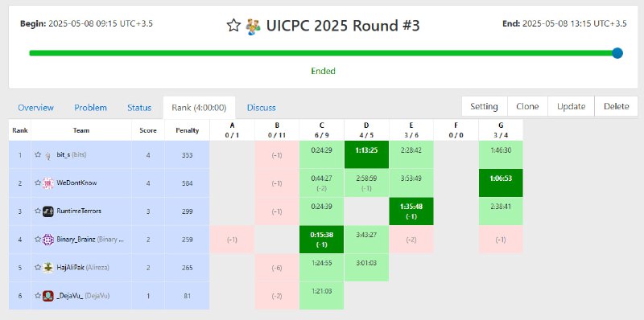644x320 pixels.
Task: Open the RuntimeTerrors avatar icon
Action: (x=48, y=211)
